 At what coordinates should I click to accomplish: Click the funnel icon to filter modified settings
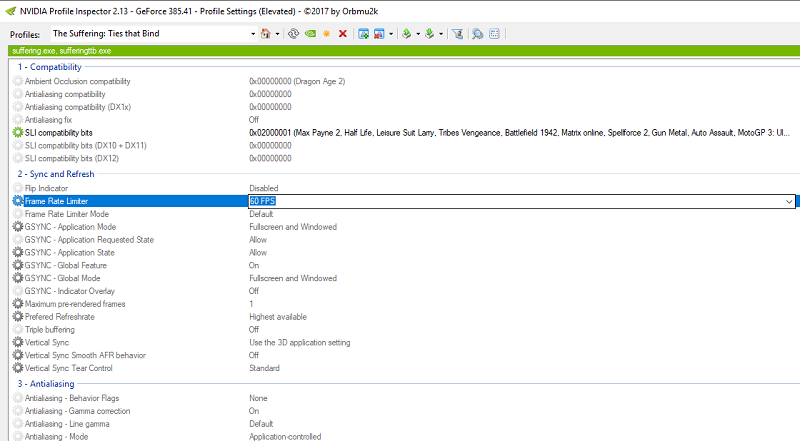458,34
